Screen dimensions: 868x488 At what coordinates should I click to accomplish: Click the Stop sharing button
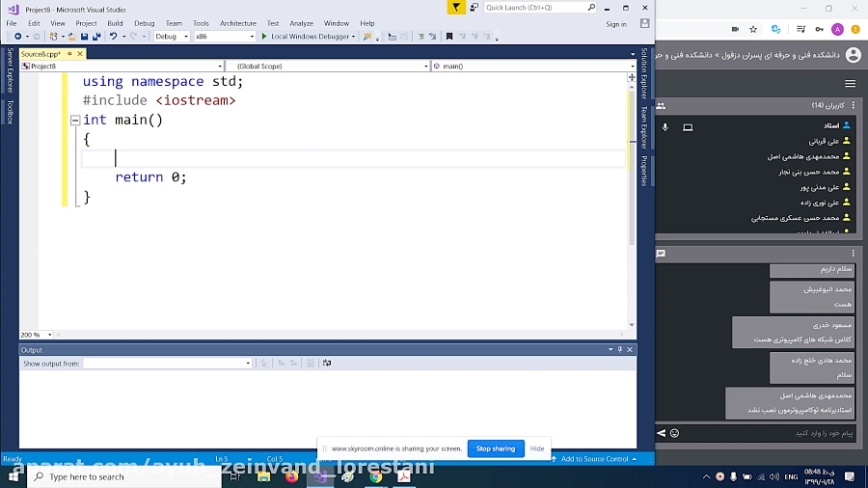pyautogui.click(x=496, y=448)
